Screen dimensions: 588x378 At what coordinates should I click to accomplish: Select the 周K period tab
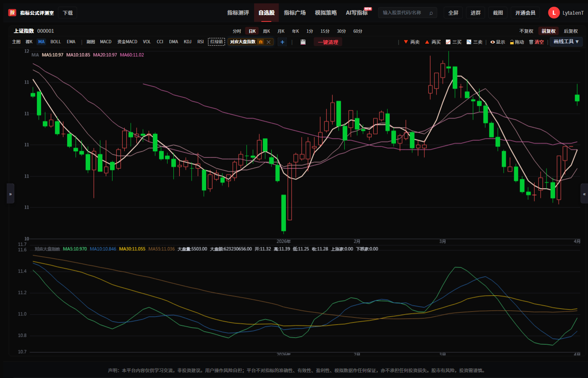(267, 31)
